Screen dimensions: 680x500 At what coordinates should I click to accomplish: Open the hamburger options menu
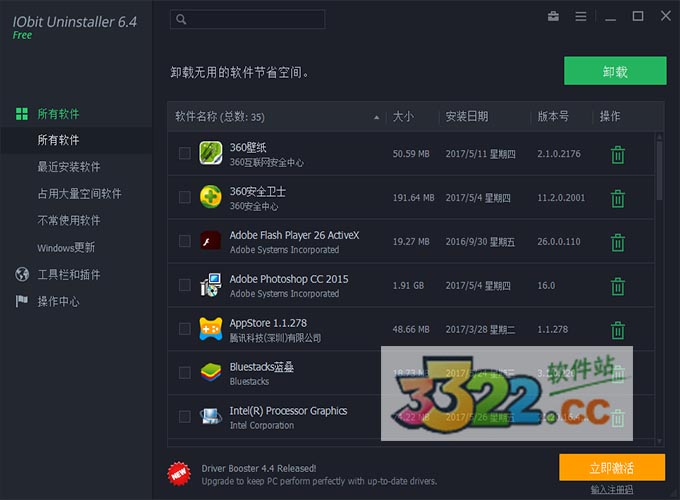(x=581, y=16)
